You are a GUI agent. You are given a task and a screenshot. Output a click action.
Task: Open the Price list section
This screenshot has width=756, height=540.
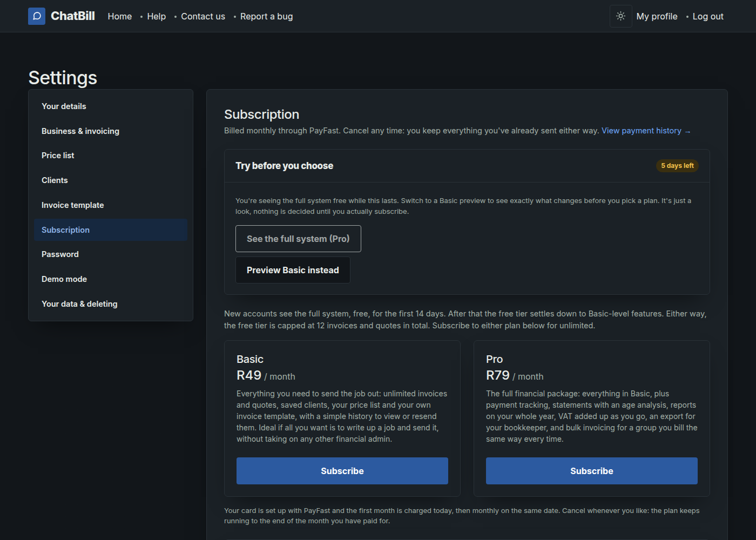[x=111, y=156]
